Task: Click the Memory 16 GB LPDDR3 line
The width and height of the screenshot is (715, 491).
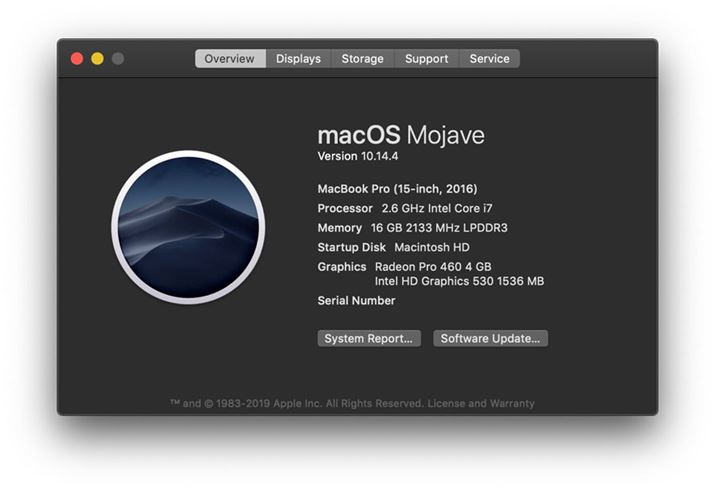Action: tap(412, 228)
